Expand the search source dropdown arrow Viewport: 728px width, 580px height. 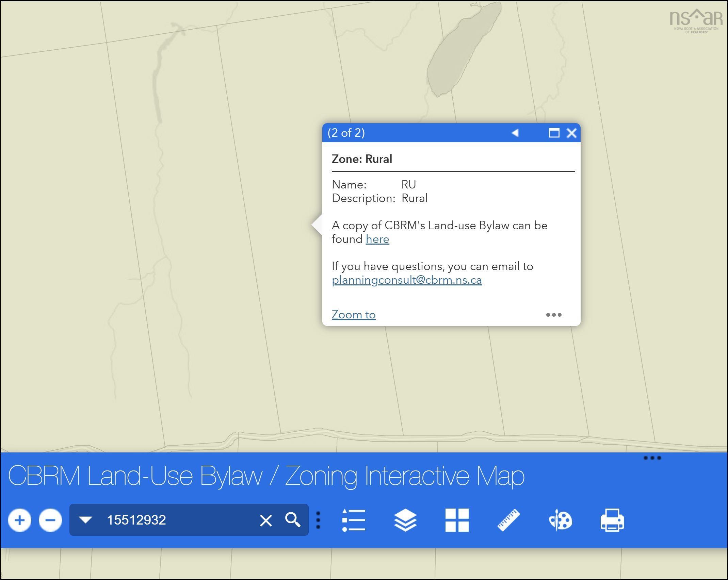tap(85, 519)
